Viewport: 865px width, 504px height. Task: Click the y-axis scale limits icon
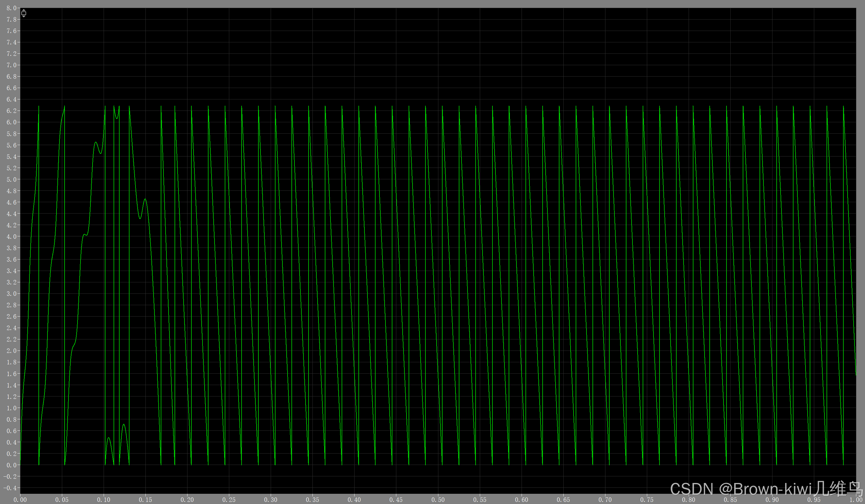pyautogui.click(x=24, y=14)
